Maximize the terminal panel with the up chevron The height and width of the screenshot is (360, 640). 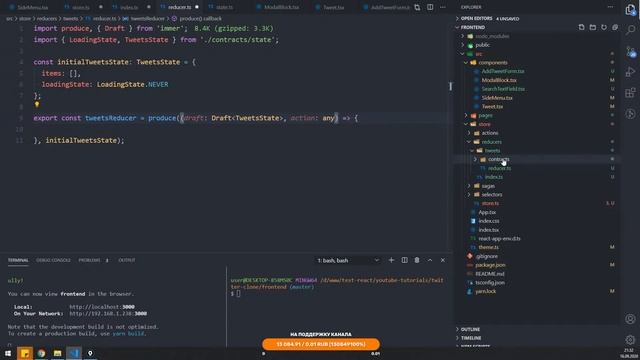(x=430, y=260)
